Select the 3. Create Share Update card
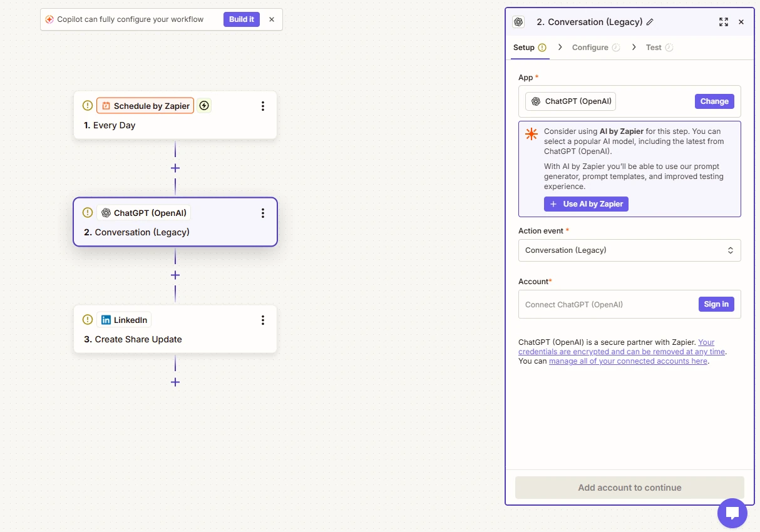Viewport: 760px width, 532px height. pyautogui.click(x=175, y=329)
